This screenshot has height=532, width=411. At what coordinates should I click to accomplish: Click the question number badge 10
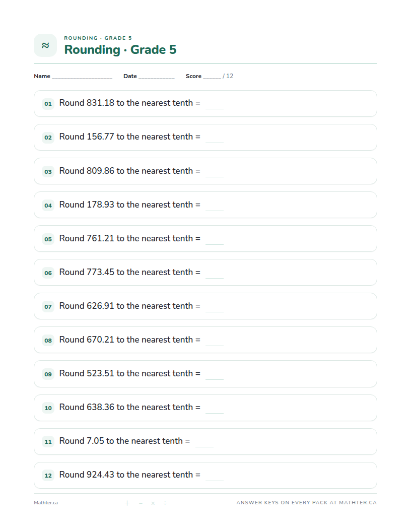48,408
